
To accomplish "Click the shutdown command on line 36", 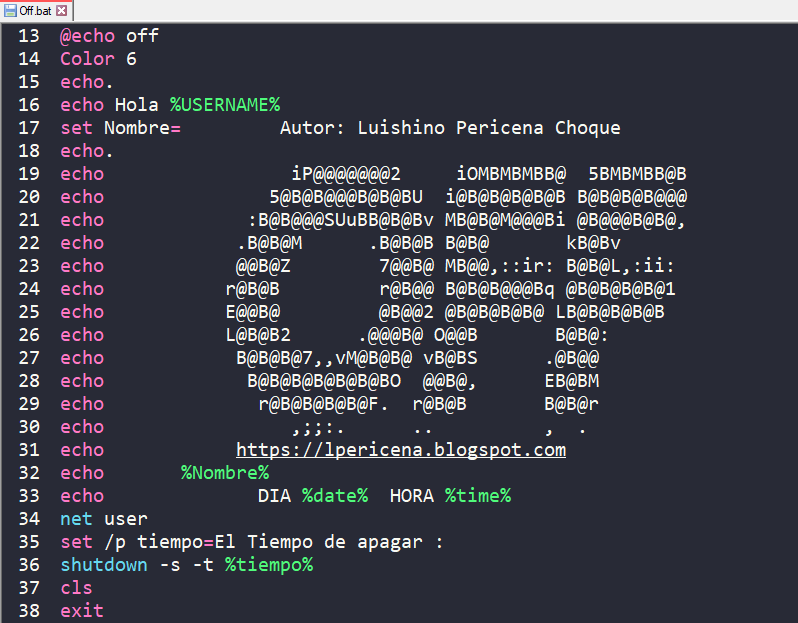I will 104,565.
